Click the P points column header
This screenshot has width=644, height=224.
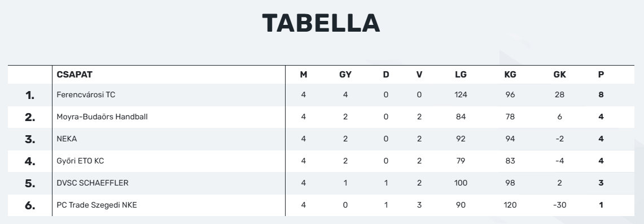(x=601, y=75)
